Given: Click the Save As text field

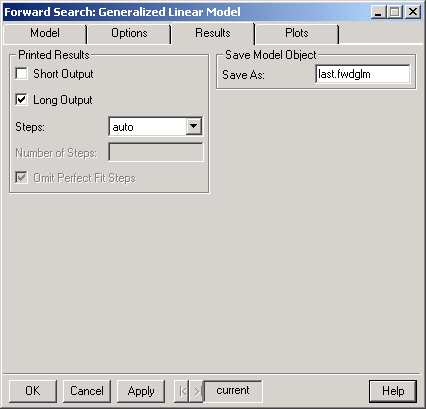Looking at the screenshot, I should point(363,74).
